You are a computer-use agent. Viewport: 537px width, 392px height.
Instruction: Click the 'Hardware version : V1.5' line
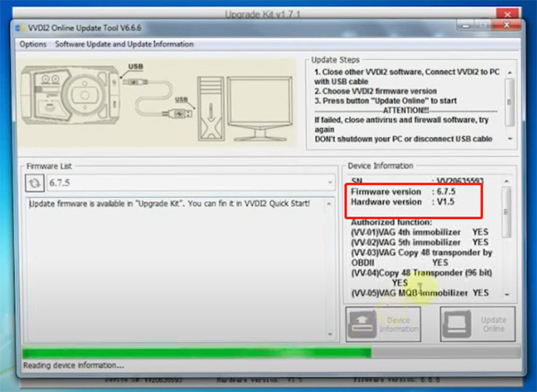tap(402, 202)
